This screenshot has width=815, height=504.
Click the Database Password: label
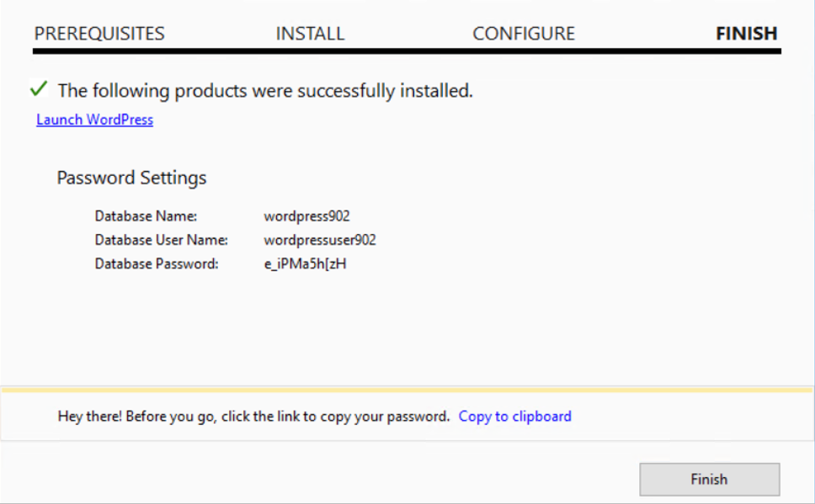(157, 264)
